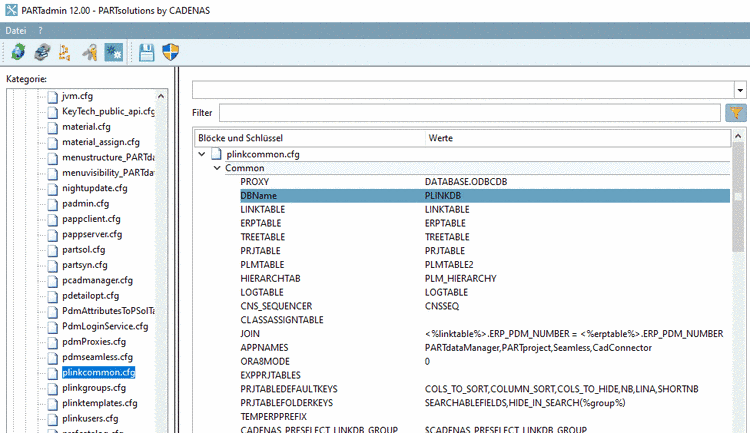Select the CLASSASSIGNTABLE key

[282, 320]
